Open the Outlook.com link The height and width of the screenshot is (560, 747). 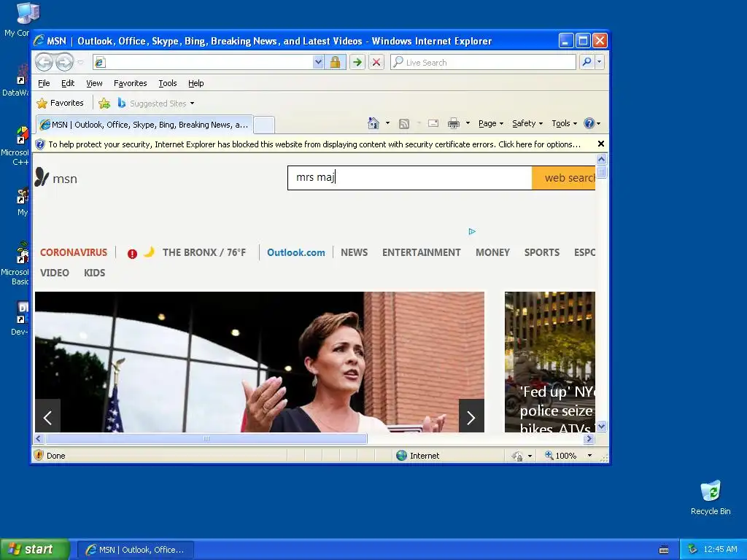(x=296, y=252)
